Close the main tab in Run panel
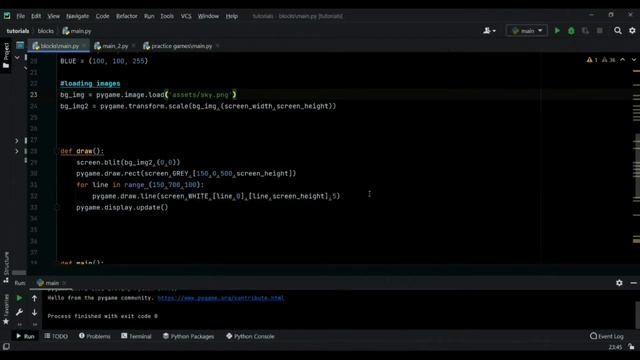The width and height of the screenshot is (640, 360). (x=64, y=283)
